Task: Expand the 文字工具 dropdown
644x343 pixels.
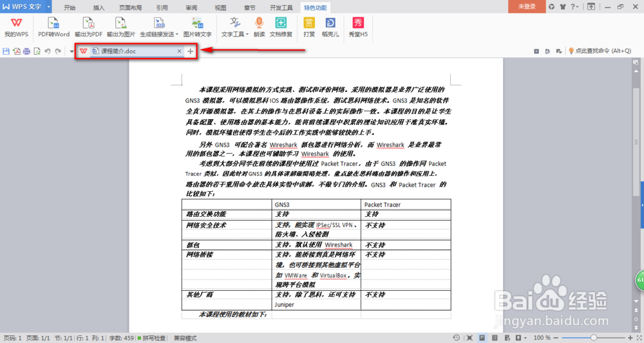Action: (247, 35)
